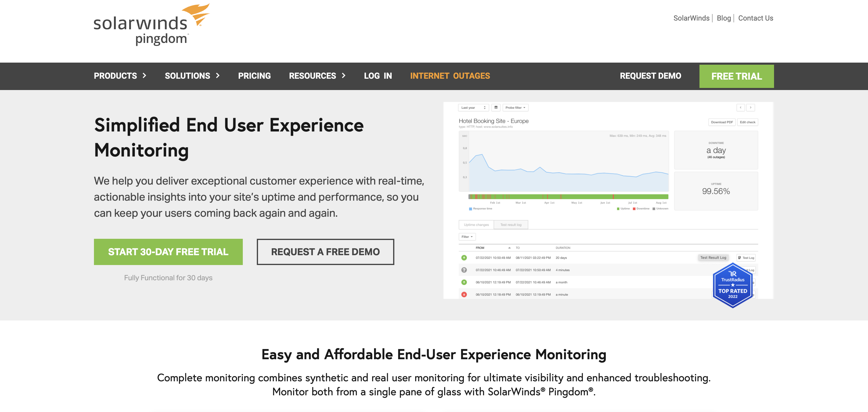868x412 pixels.
Task: Click the gray unknown status icon
Action: [x=464, y=270]
